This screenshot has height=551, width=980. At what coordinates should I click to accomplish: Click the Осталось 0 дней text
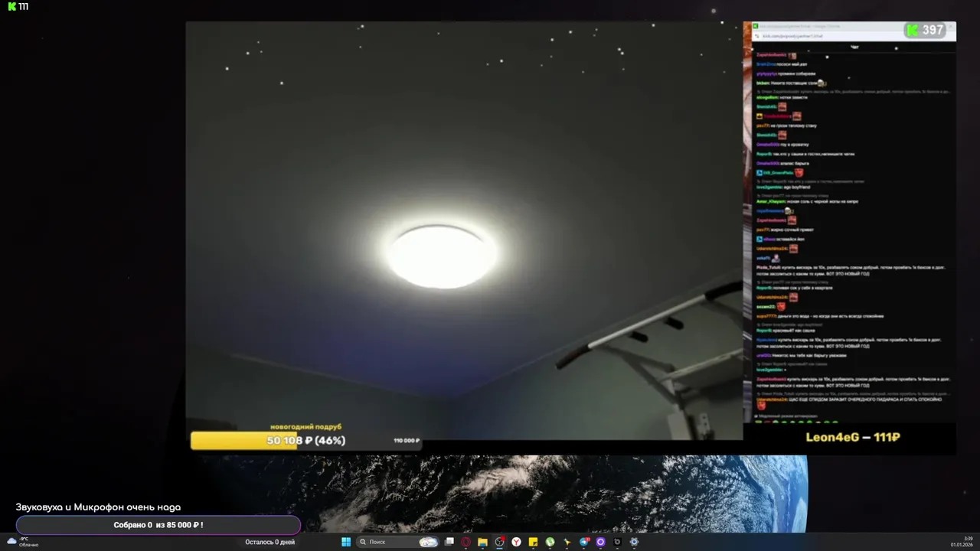click(269, 542)
